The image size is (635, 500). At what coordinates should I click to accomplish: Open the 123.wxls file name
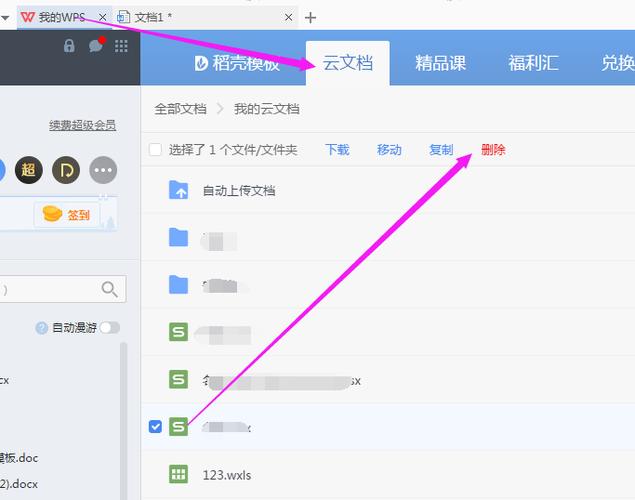pos(227,474)
